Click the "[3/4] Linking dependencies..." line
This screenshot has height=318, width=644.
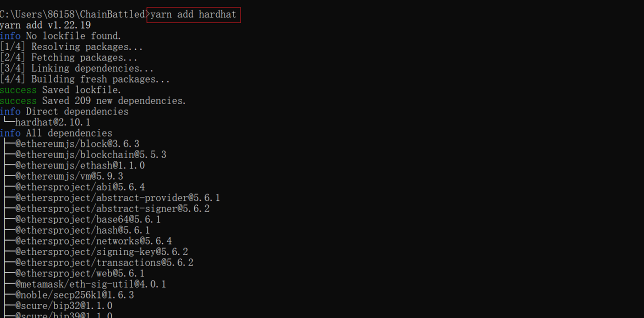pos(77,68)
